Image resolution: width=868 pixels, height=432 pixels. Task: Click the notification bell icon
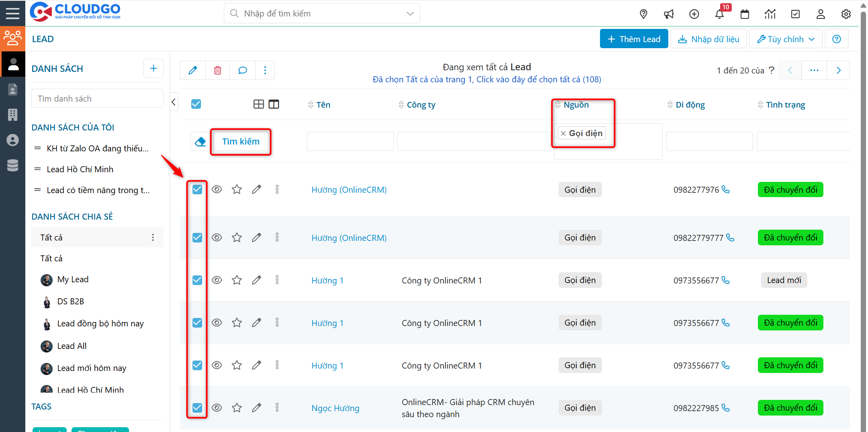click(x=719, y=14)
